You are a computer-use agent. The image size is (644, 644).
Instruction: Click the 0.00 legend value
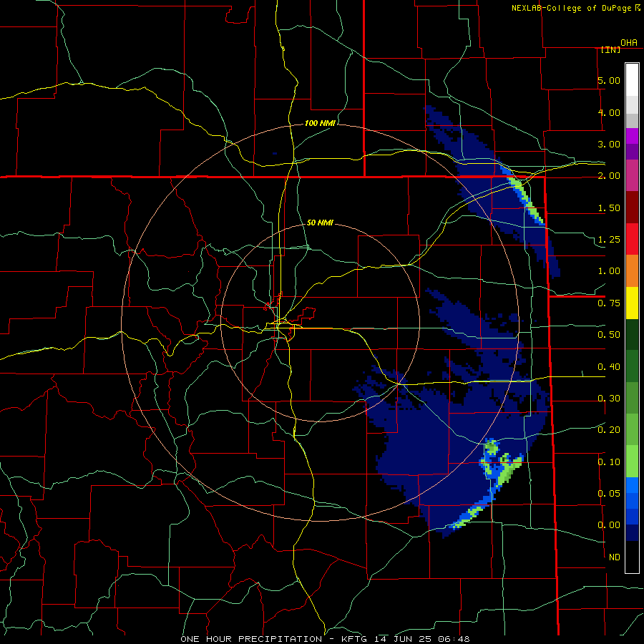(609, 525)
